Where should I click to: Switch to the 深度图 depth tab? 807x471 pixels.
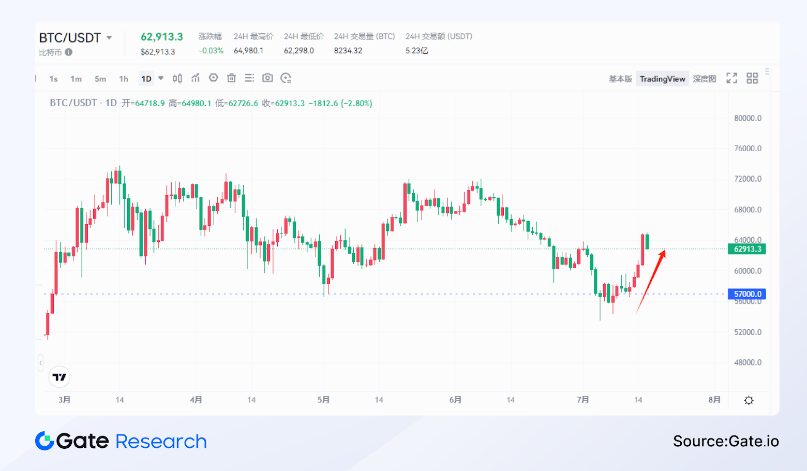point(705,79)
